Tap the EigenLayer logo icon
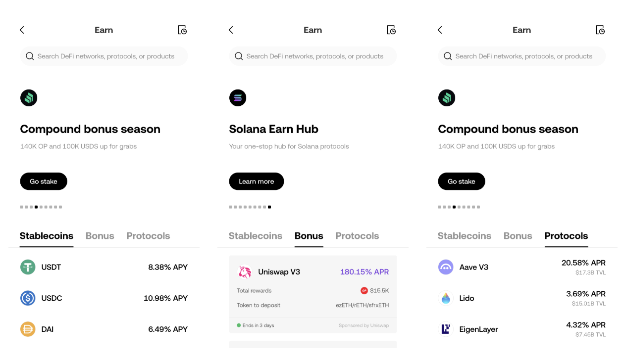623x364 pixels. 446,329
